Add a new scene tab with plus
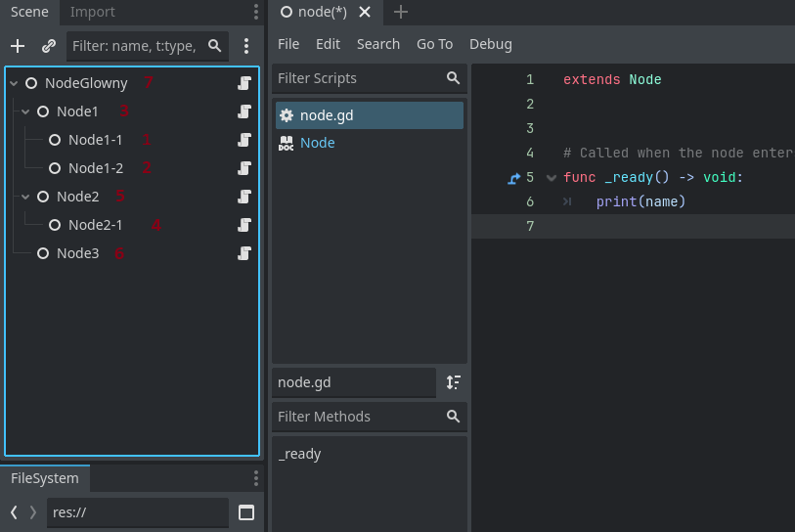 click(x=401, y=12)
